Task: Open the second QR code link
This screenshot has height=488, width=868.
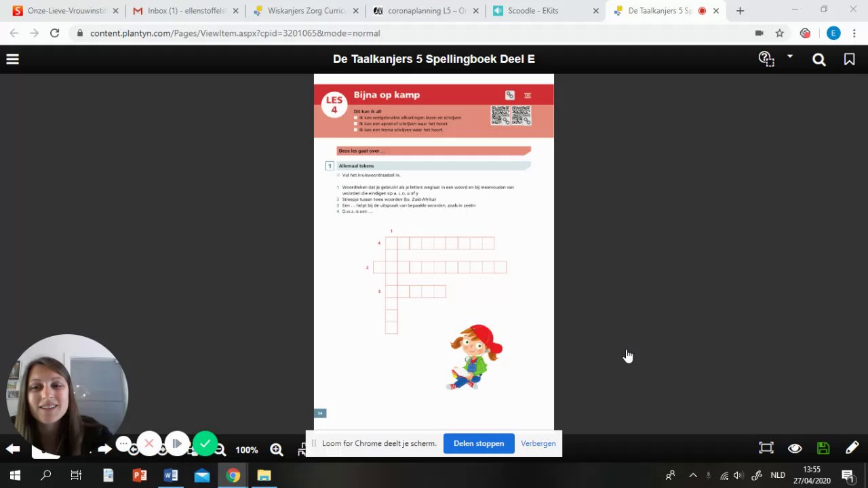Action: 521,115
